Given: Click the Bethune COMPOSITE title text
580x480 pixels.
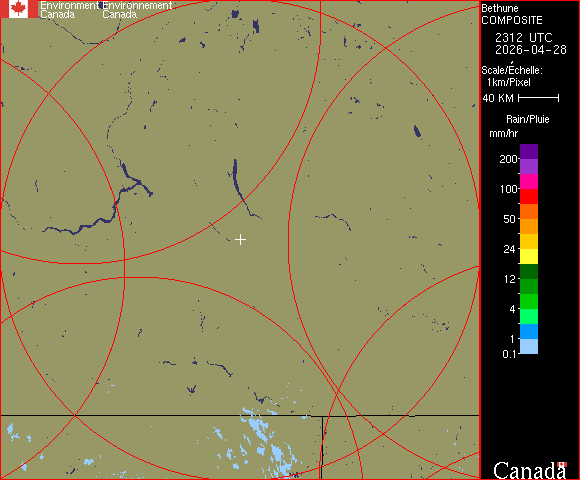Looking at the screenshot, I should pos(512,14).
